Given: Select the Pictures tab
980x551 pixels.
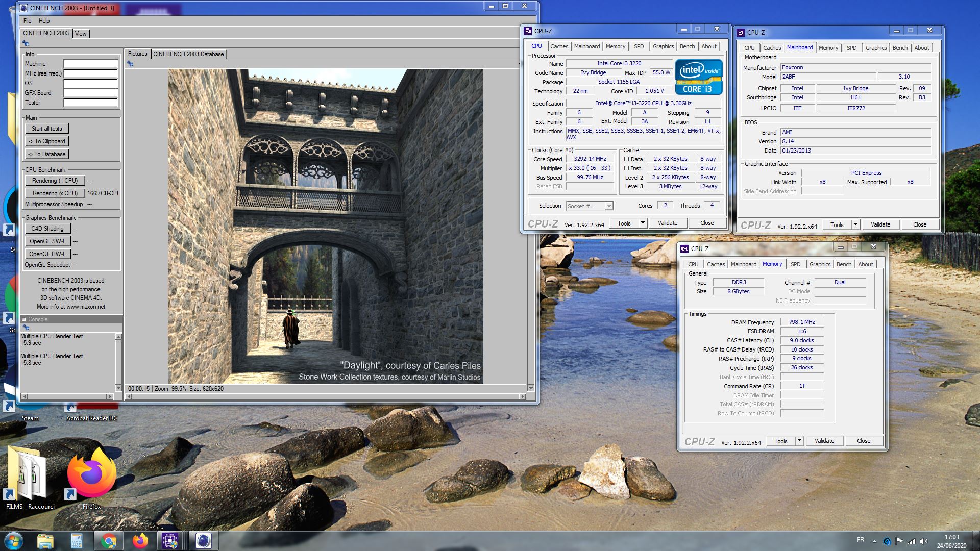Looking at the screenshot, I should [137, 54].
